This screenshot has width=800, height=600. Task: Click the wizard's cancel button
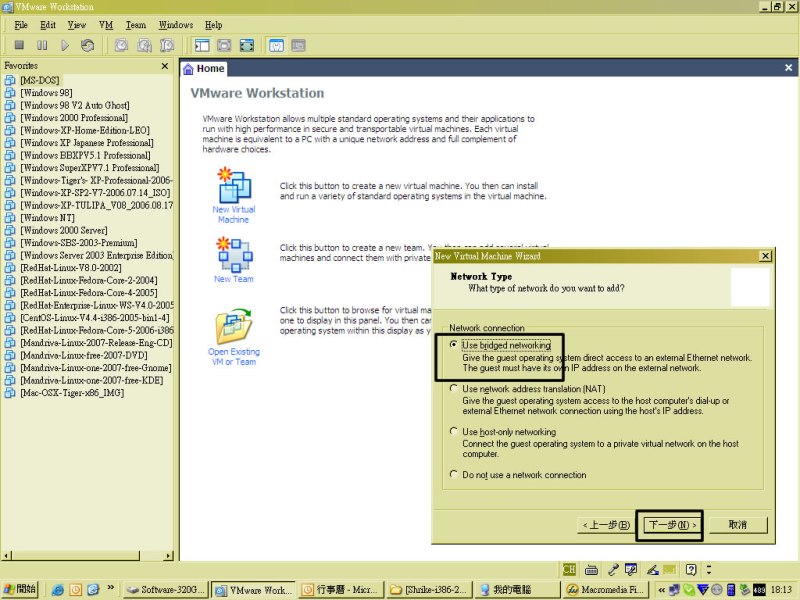click(738, 525)
